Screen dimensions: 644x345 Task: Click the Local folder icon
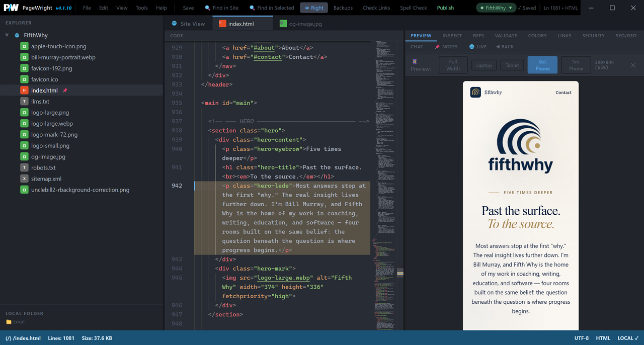[9, 322]
